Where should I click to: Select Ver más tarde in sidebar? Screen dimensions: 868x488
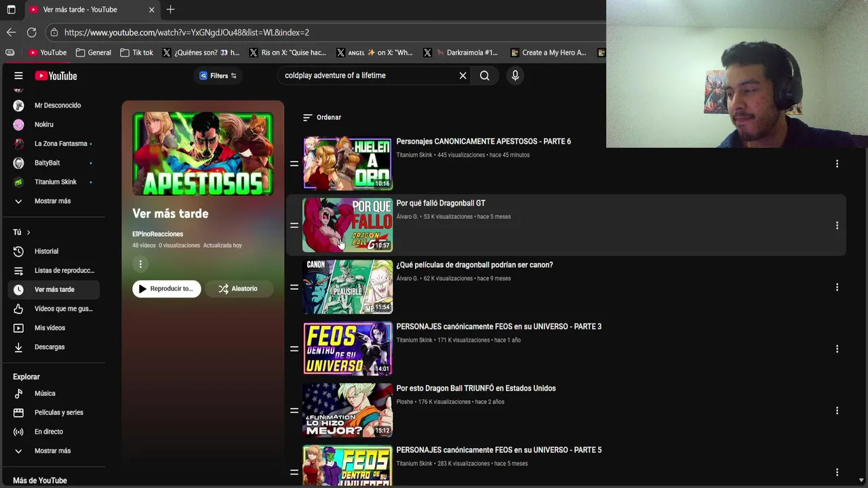pos(54,289)
